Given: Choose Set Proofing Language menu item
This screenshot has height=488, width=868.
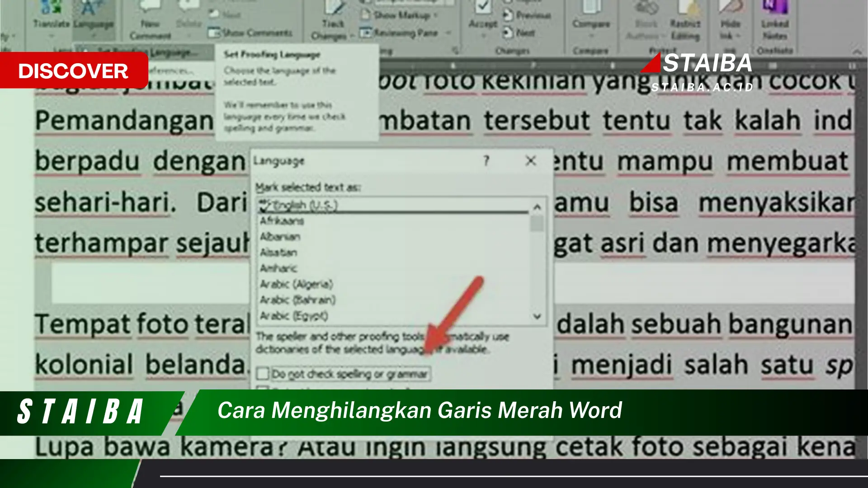Looking at the screenshot, I should (145, 52).
